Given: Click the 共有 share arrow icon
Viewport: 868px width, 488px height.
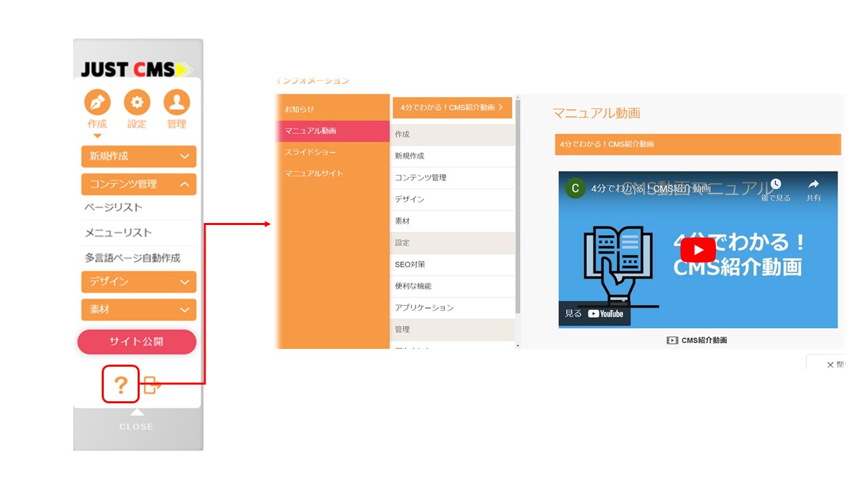Looking at the screenshot, I should click(x=814, y=184).
